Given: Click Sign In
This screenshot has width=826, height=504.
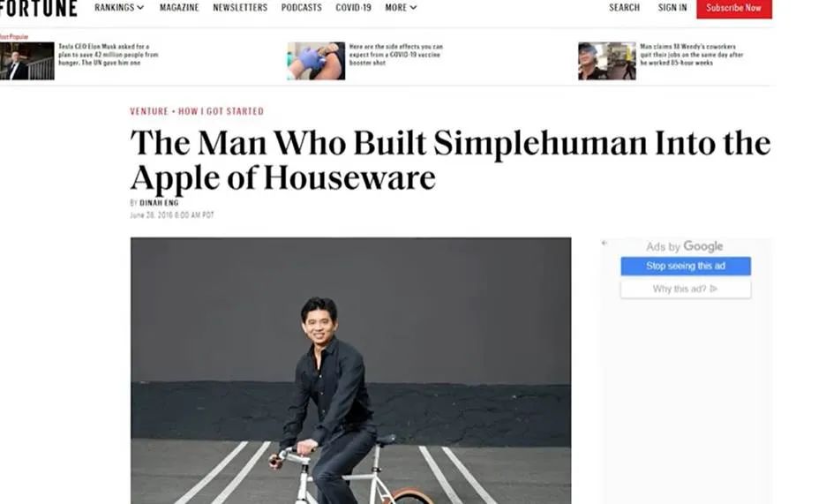Looking at the screenshot, I should pos(672,7).
